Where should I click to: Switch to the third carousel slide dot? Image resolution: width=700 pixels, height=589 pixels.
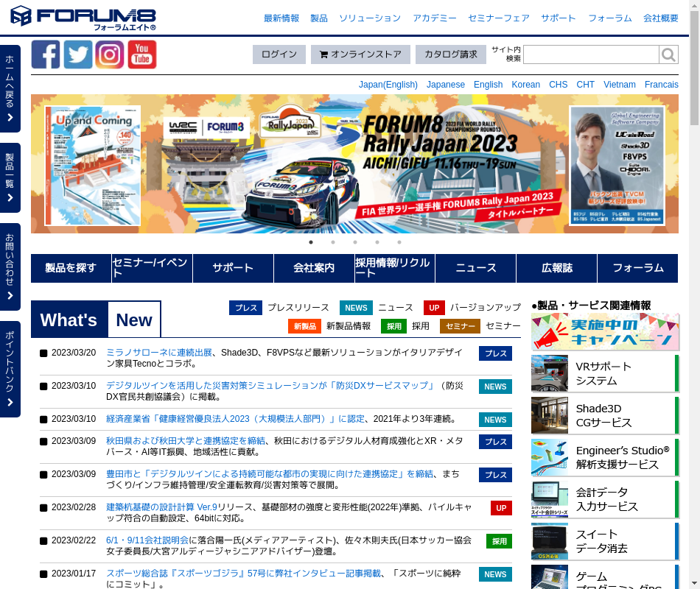tap(355, 242)
